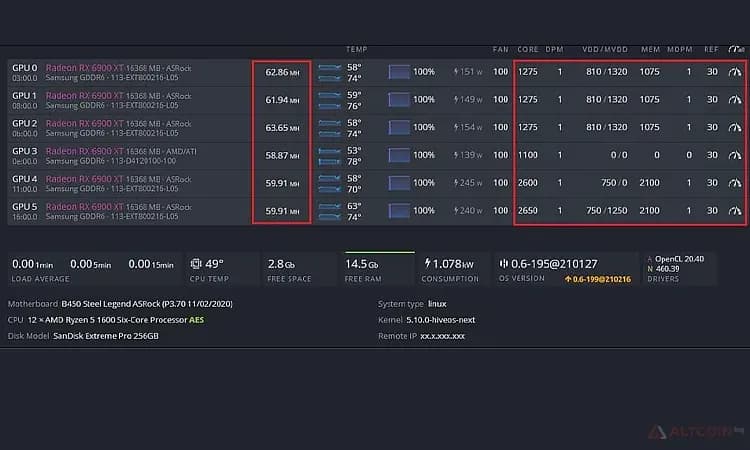Screen dimensions: 750x450
Task: Open the GPU 3 Radeon RX 6900 XT name
Action: tap(85, 151)
